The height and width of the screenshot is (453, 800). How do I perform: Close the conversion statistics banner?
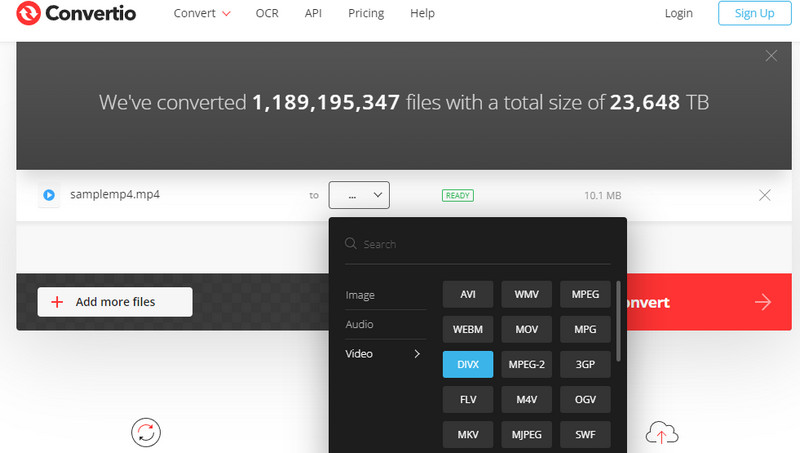tap(771, 56)
